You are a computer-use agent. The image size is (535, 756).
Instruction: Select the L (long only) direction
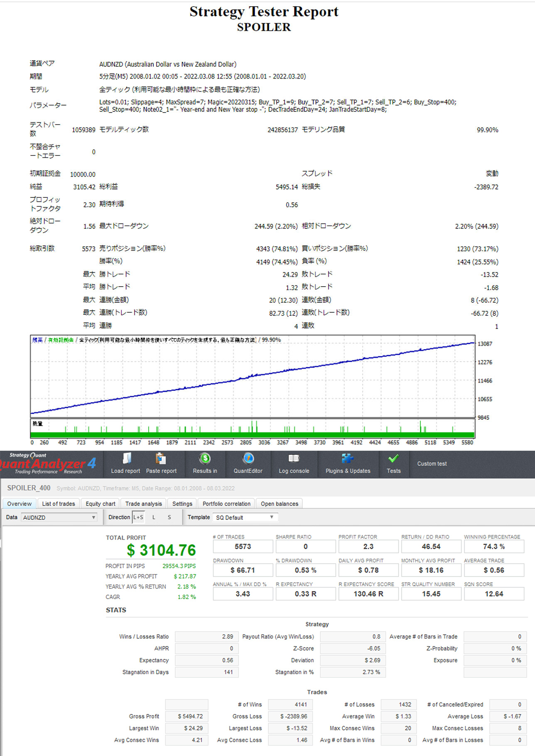pos(154,517)
